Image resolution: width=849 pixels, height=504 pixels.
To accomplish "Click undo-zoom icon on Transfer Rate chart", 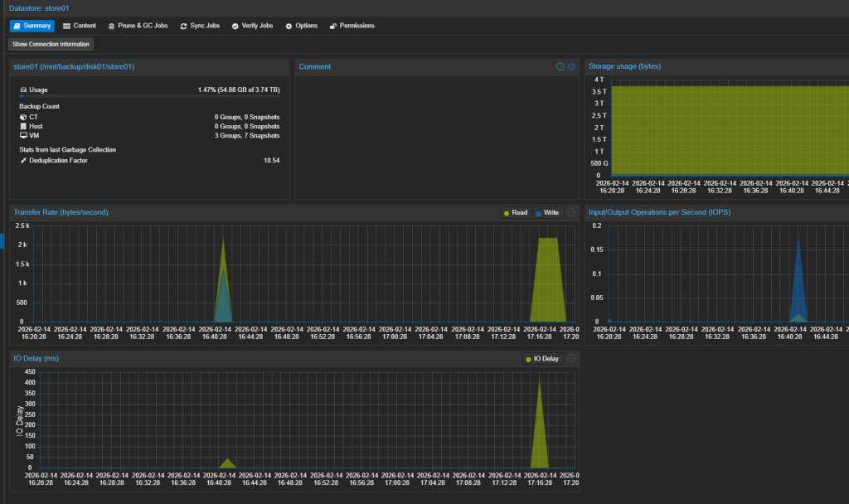I will pos(571,212).
